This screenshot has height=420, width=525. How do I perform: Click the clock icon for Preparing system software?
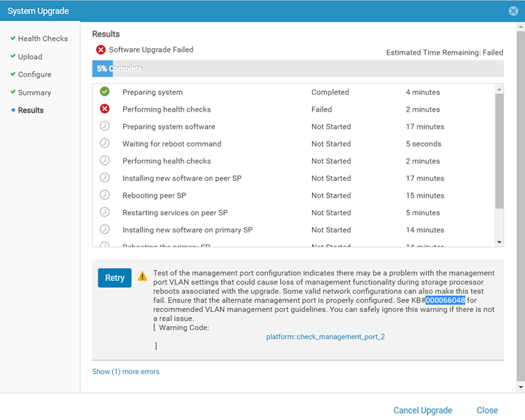pos(105,126)
